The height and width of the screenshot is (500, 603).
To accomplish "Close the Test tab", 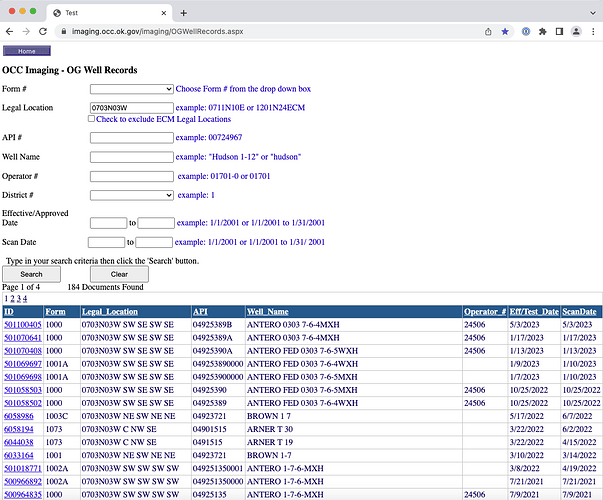I will click(x=164, y=13).
